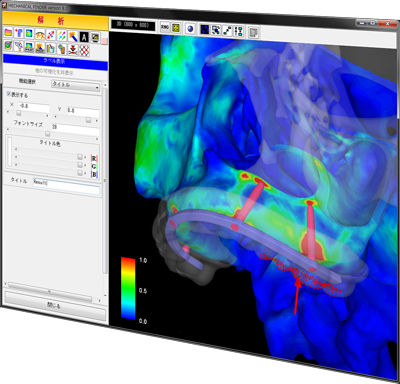400x384 pixels.
Task: Click the green checkmark icon in second row
Action: tap(8, 45)
